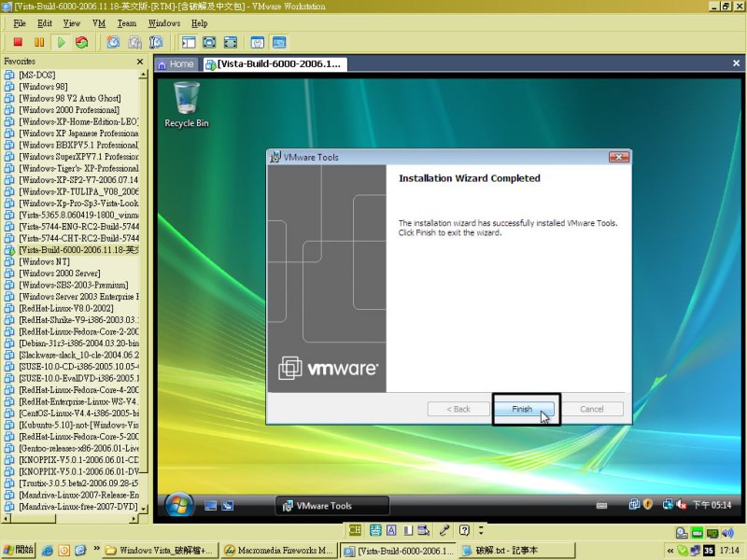Open the Windows menu
The width and height of the screenshot is (747, 560).
click(x=164, y=22)
